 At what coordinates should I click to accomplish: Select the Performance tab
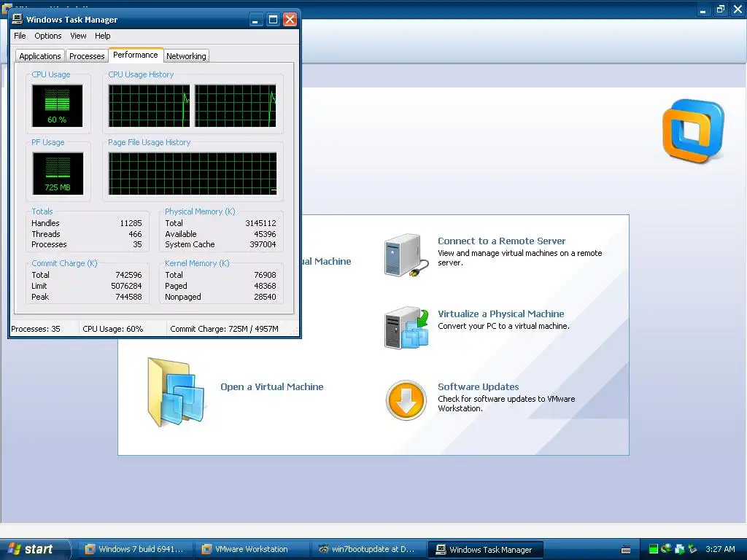coord(135,55)
